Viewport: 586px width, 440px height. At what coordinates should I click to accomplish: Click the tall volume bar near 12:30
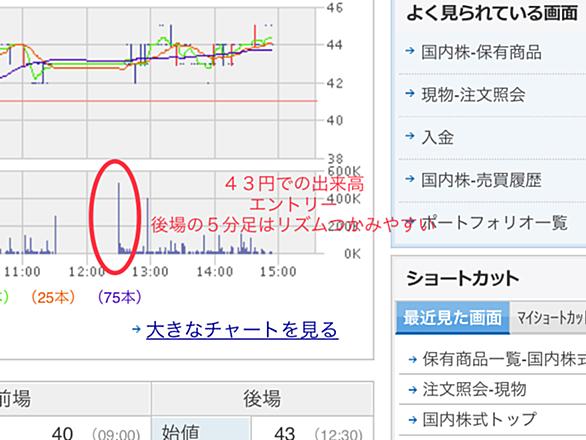tap(119, 218)
